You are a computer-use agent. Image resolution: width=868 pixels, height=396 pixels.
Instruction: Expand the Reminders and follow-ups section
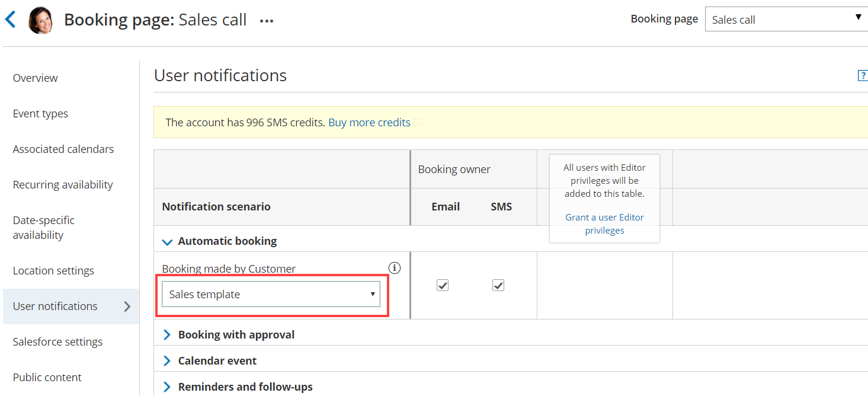click(168, 387)
